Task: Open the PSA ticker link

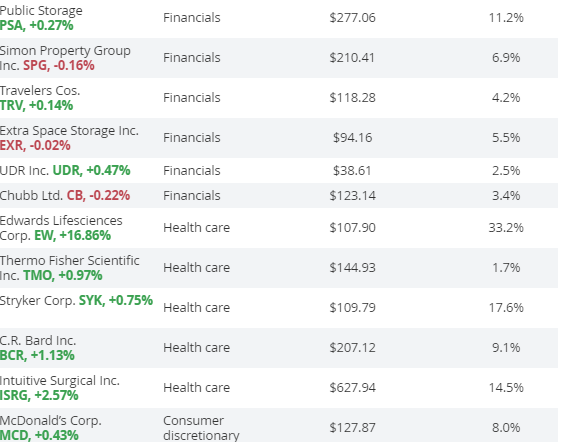Action: tap(36, 25)
